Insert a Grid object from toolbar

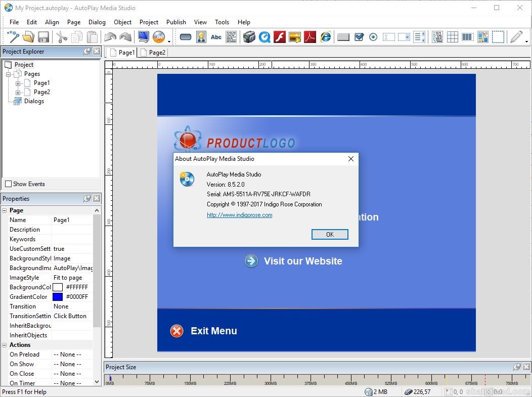pyautogui.click(x=452, y=36)
